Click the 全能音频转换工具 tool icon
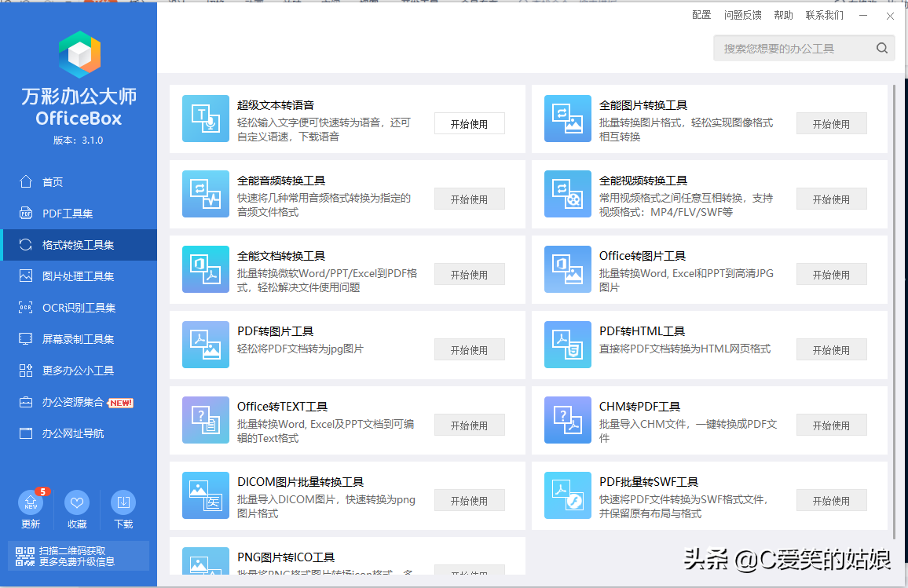 (x=206, y=194)
